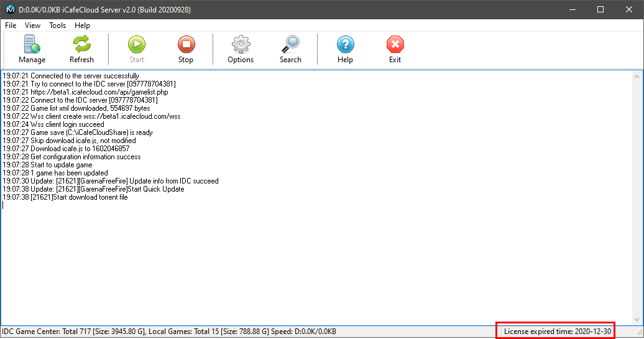Maximize the iCafeCloud Server window
The width and height of the screenshot is (644, 339).
tap(600, 9)
